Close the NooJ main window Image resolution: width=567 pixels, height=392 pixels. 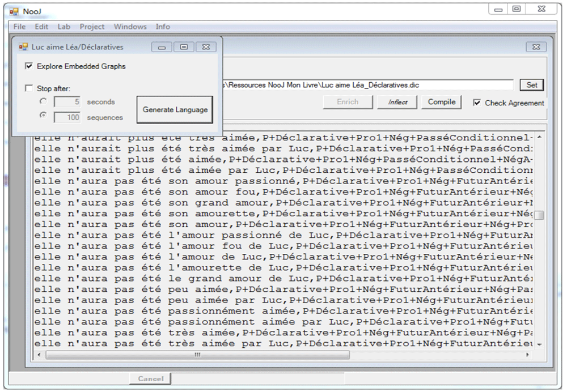[541, 10]
